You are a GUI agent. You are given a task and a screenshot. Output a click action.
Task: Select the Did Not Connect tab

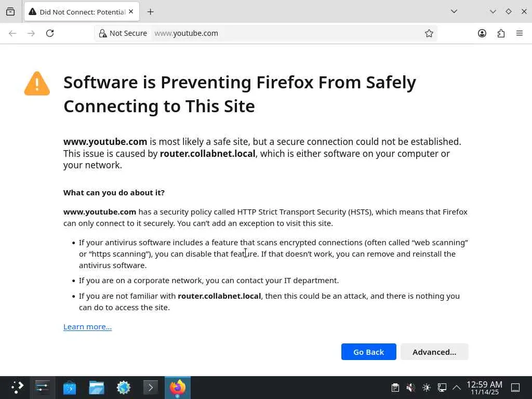tap(78, 11)
